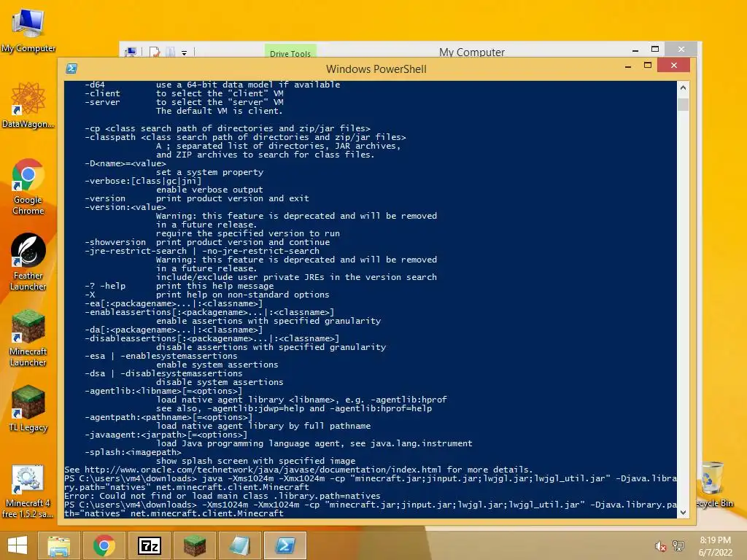Close the Windows PowerShell window
Screen dimensions: 747x560
click(x=673, y=65)
